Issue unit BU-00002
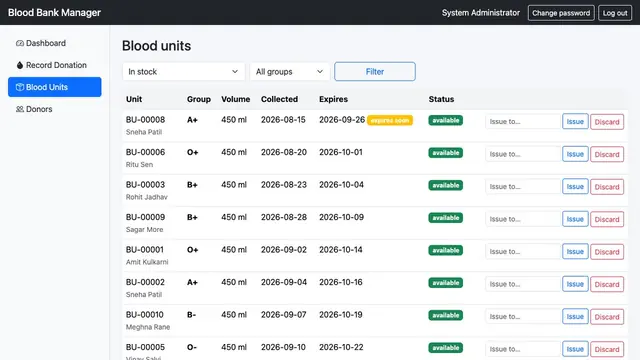The width and height of the screenshot is (640, 360). [x=575, y=284]
